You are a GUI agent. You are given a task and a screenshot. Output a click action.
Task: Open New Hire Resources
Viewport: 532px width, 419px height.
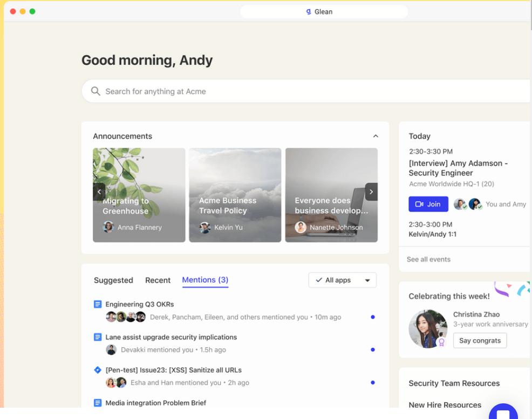pyautogui.click(x=445, y=405)
